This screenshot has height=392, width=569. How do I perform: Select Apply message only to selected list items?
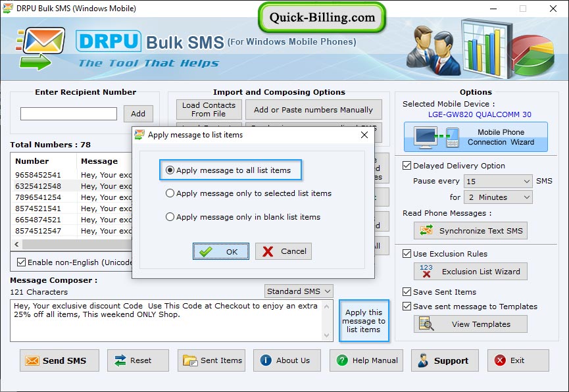click(x=248, y=193)
